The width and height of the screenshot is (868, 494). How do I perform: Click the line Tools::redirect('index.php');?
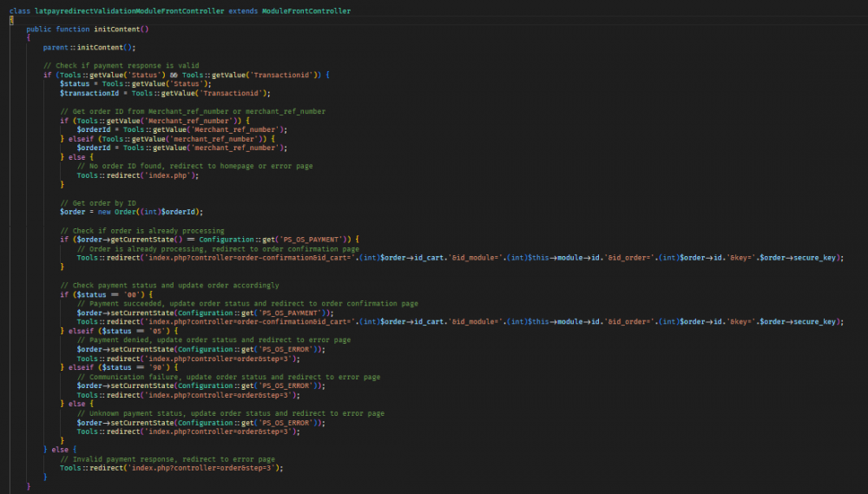(138, 175)
